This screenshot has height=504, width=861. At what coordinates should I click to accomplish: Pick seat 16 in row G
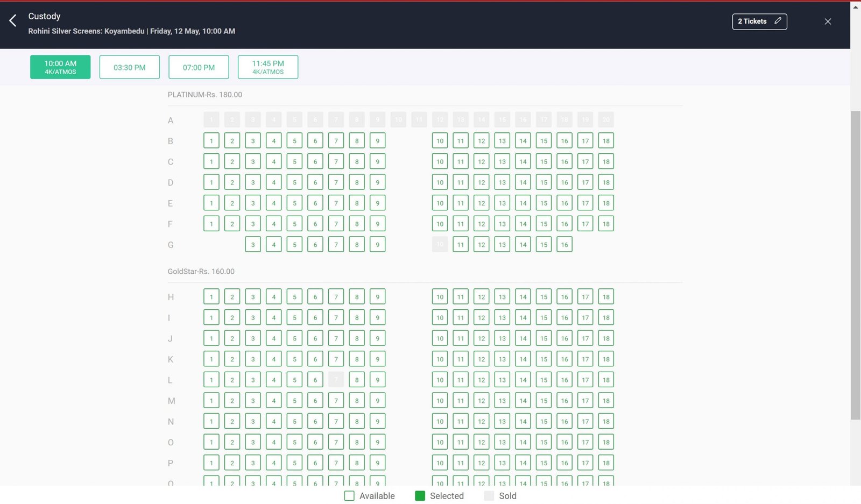click(564, 245)
